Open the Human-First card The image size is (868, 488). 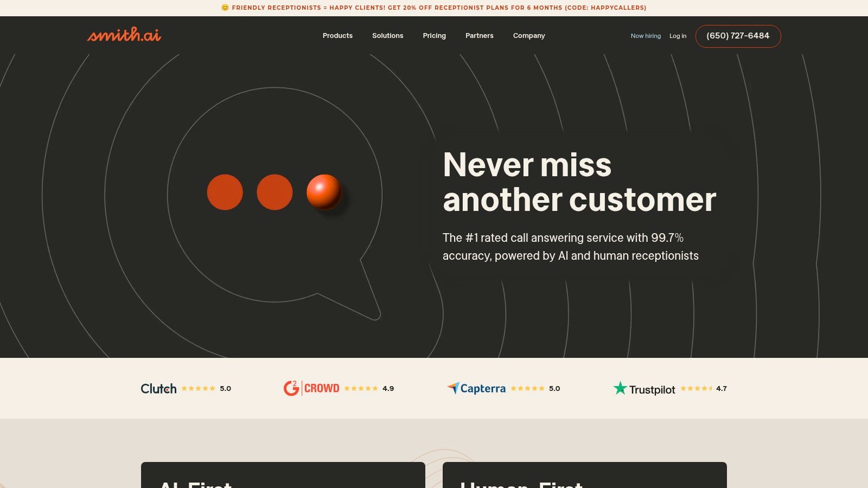point(584,475)
